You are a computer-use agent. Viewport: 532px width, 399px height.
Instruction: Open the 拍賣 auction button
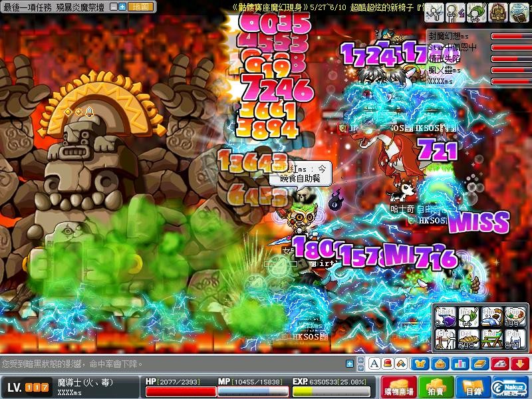436,387
